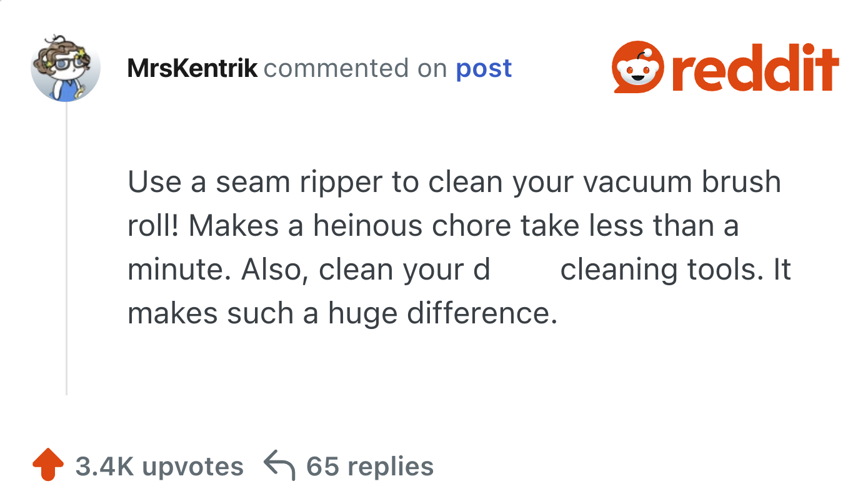Click the orange reddit wordmark
The height and width of the screenshot is (491, 868).
755,68
